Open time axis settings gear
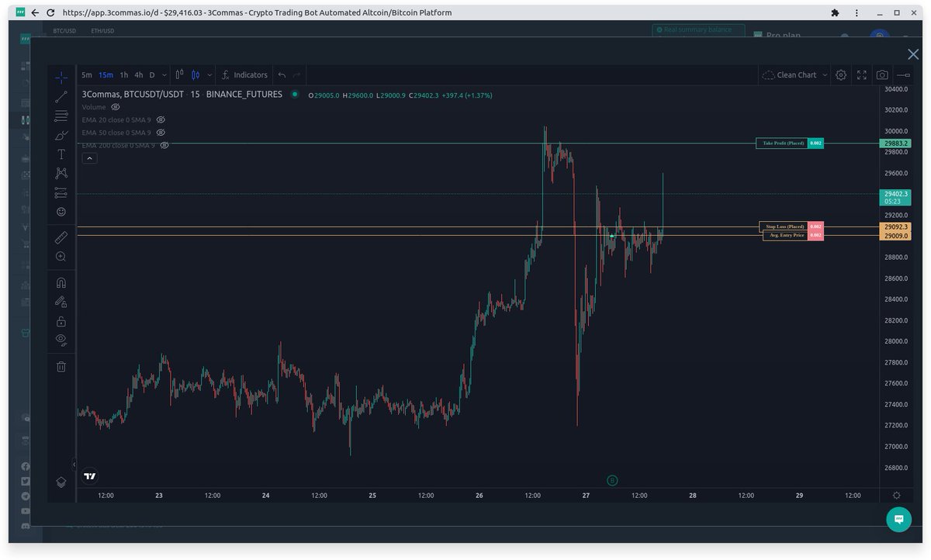Screen dimensions: 931x560 point(897,496)
